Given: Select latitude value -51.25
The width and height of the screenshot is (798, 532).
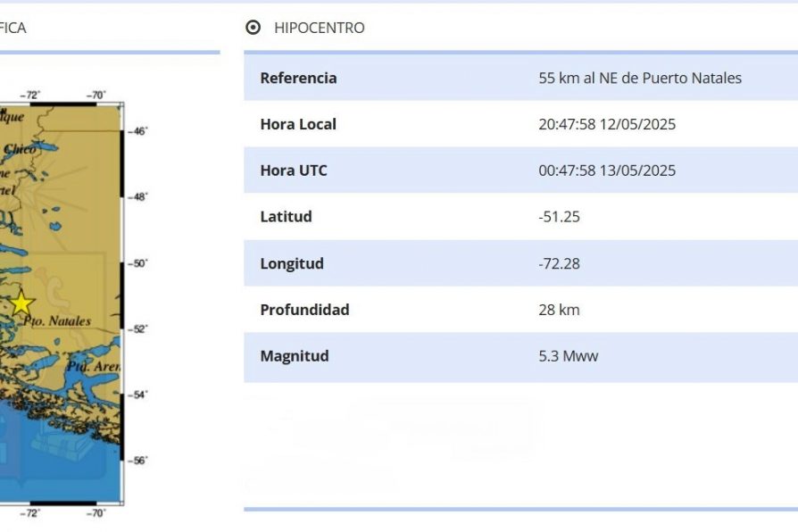Looking at the screenshot, I should (559, 216).
